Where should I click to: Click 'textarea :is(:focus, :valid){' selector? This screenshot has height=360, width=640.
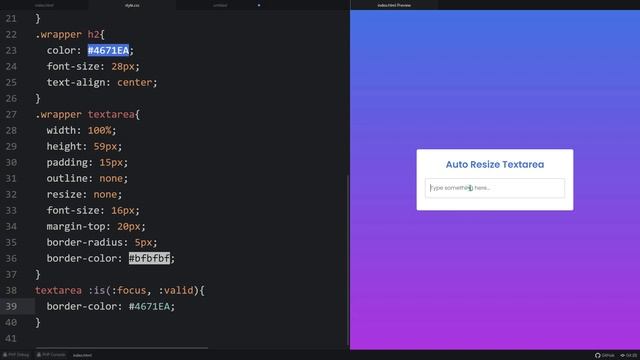[x=120, y=290]
